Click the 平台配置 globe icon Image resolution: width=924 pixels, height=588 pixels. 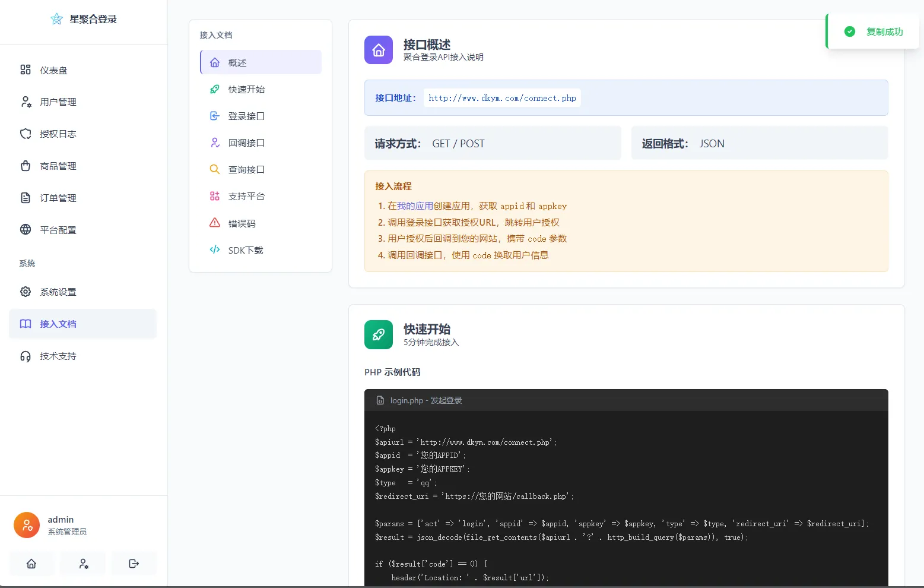(x=26, y=230)
